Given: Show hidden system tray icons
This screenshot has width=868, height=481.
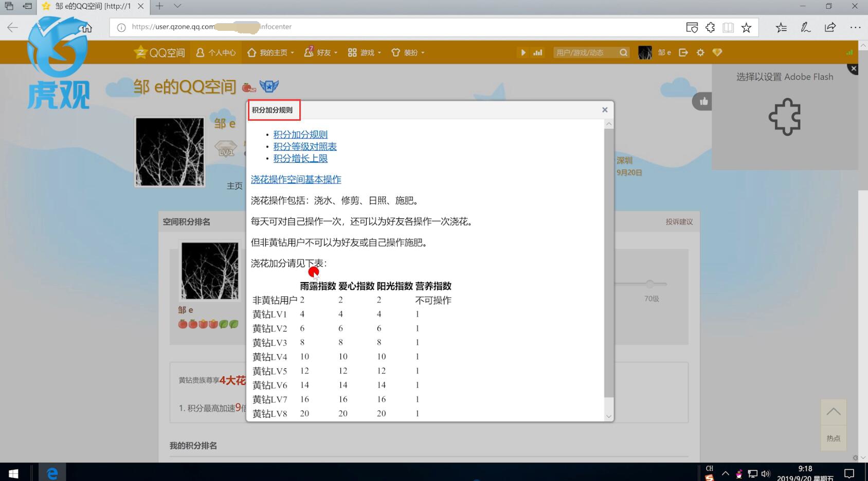Looking at the screenshot, I should 726,473.
